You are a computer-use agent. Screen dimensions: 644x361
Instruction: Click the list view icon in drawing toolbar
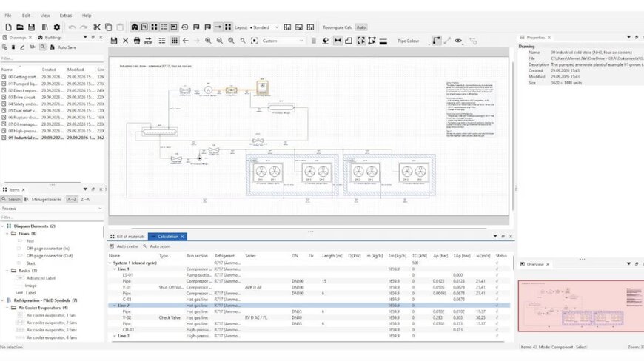click(162, 41)
